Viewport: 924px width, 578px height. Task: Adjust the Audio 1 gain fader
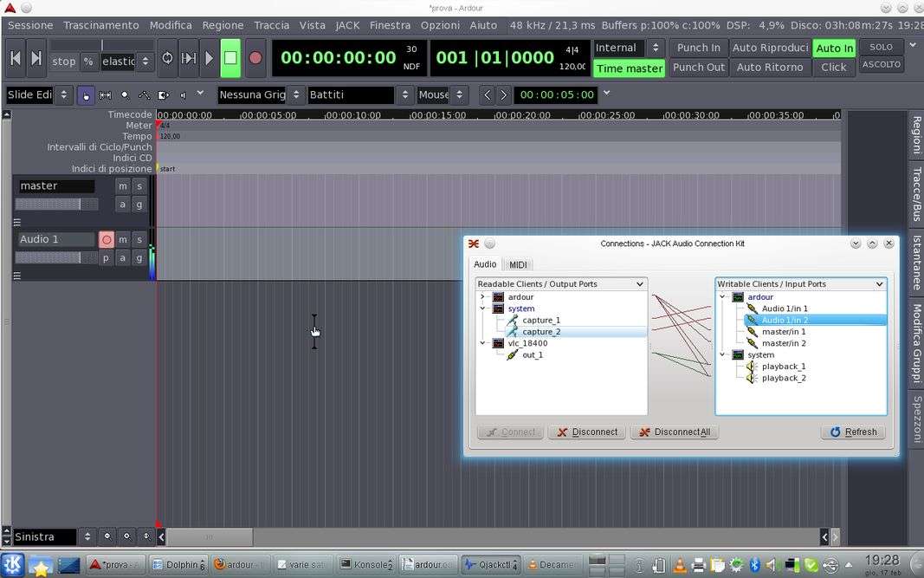click(56, 257)
